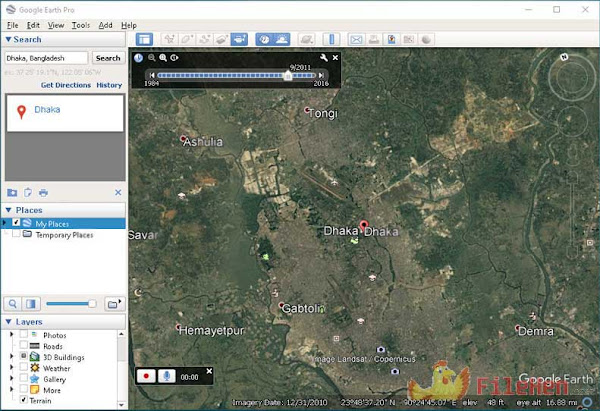Click the Places panel split view button

[x=31, y=304]
